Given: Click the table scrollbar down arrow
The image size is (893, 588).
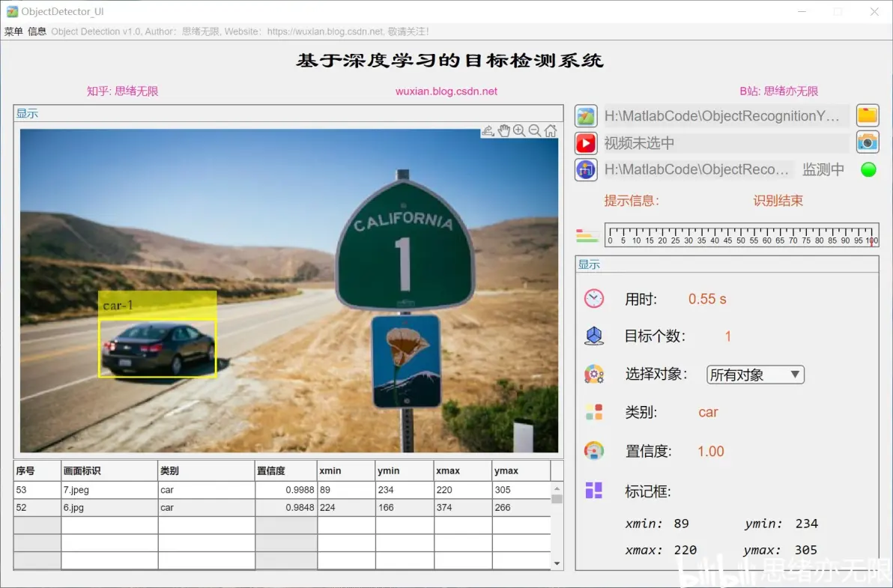Looking at the screenshot, I should 557,563.
